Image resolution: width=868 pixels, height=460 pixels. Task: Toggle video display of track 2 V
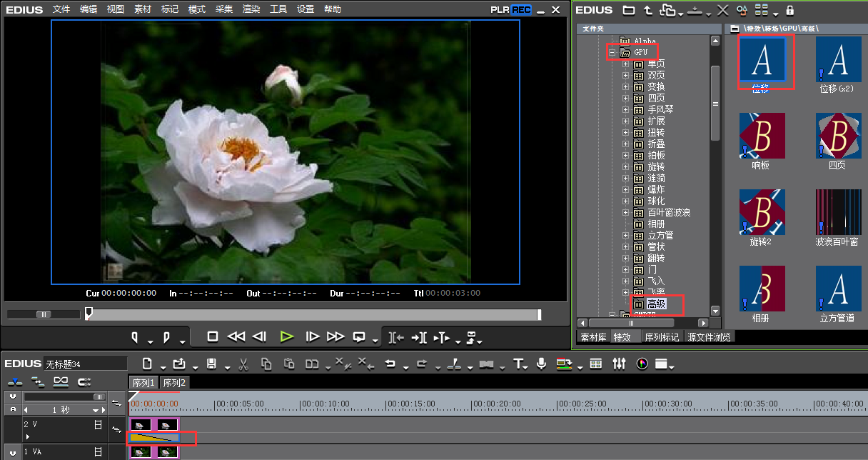pyautogui.click(x=98, y=424)
